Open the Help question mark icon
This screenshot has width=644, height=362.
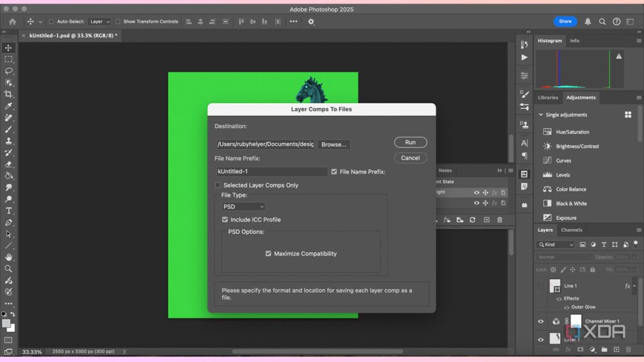point(616,21)
